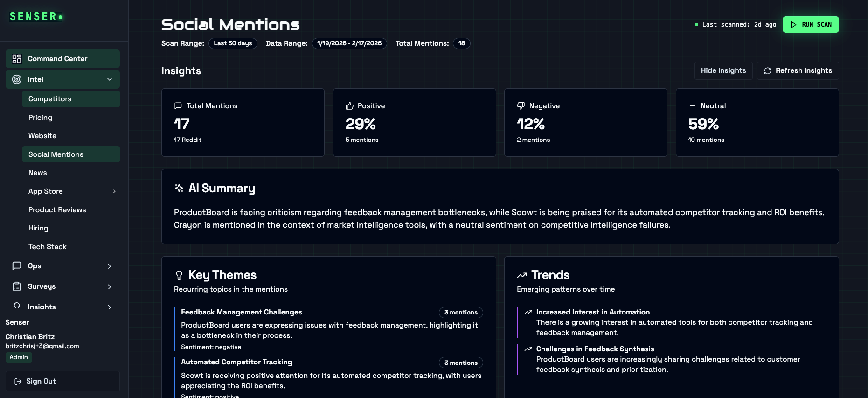Click the Run Scan play icon
Image resolution: width=868 pixels, height=398 pixels.
[x=793, y=25]
